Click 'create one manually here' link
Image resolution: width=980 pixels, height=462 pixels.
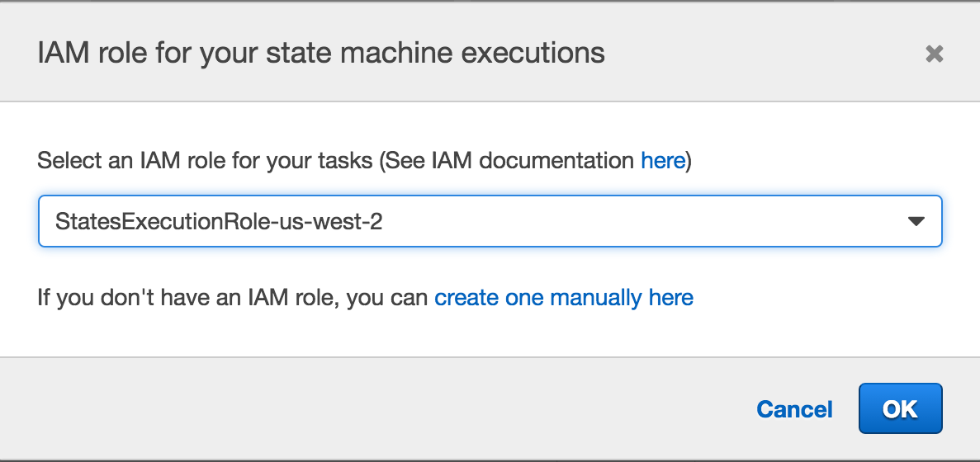coord(564,297)
